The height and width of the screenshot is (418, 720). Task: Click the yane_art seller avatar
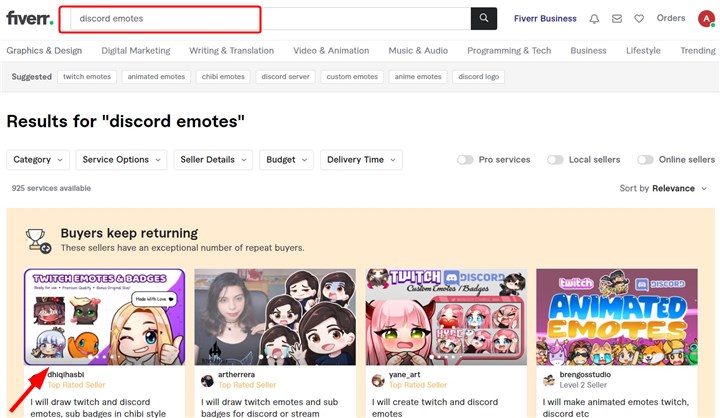378,380
